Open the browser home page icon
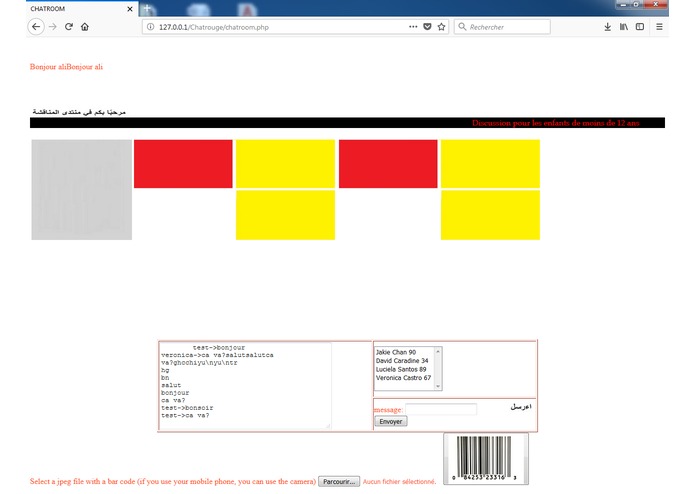Screen dimensions: 695x494 click(85, 27)
